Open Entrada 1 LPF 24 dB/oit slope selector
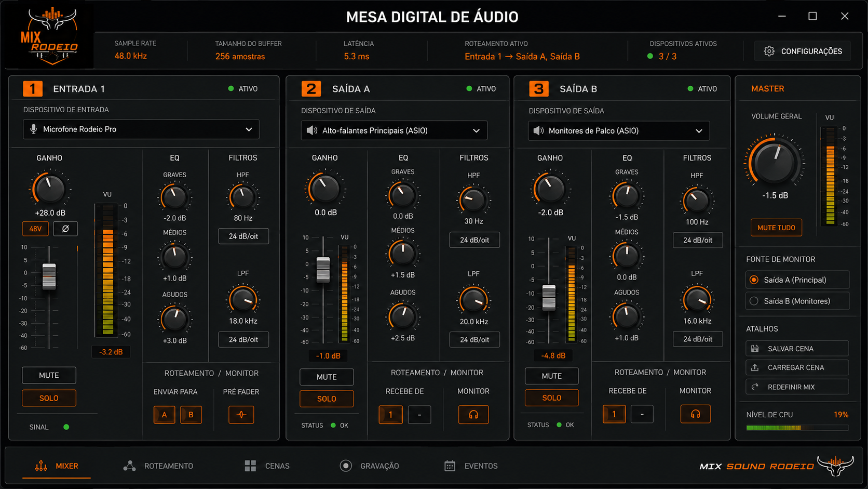The height and width of the screenshot is (489, 868). pyautogui.click(x=243, y=339)
